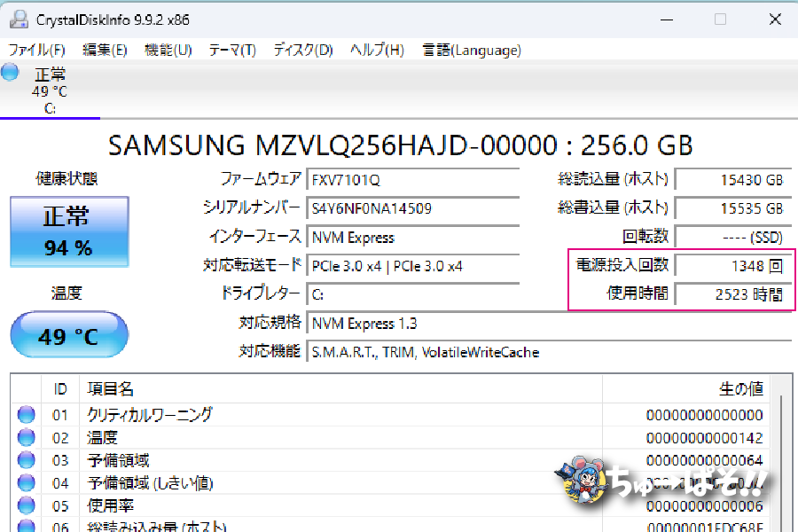The height and width of the screenshot is (532, 798).
Task: Select the 使用率 row name
Action: point(111,505)
